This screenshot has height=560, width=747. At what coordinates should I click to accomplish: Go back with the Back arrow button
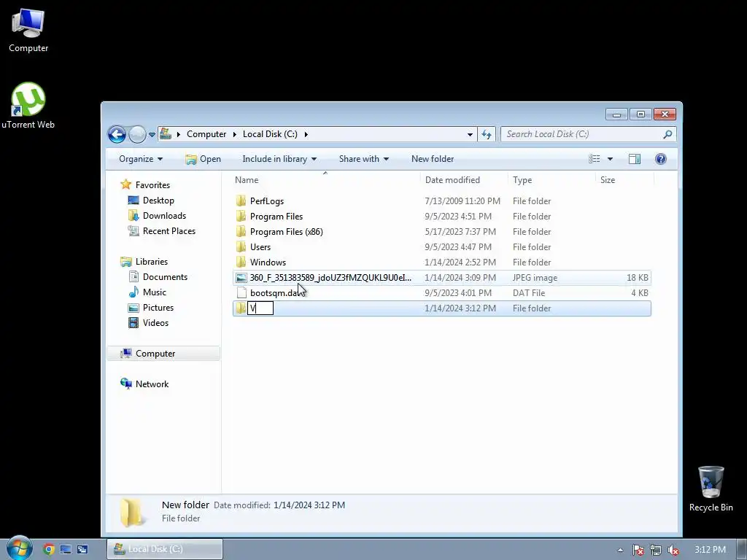117,134
